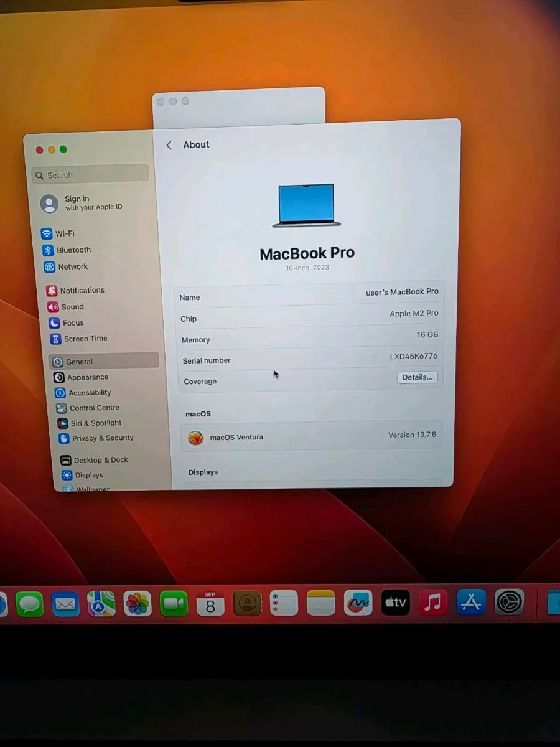Click the Coverage Details button
The width and height of the screenshot is (560, 747).
tap(418, 377)
